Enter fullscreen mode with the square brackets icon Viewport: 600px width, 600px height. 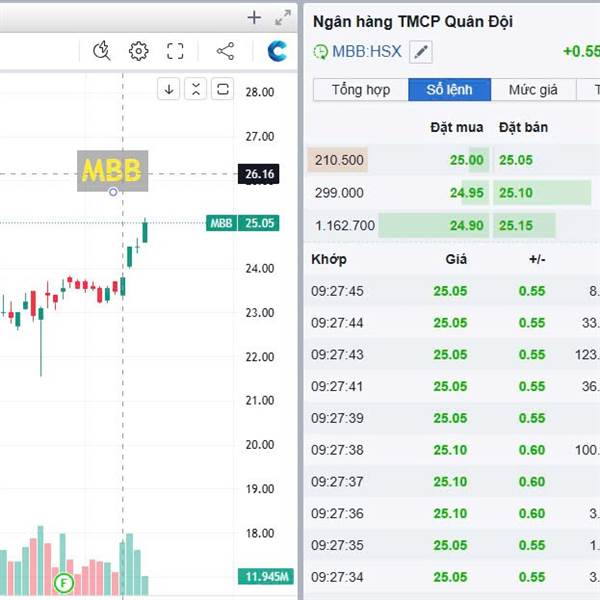(175, 51)
